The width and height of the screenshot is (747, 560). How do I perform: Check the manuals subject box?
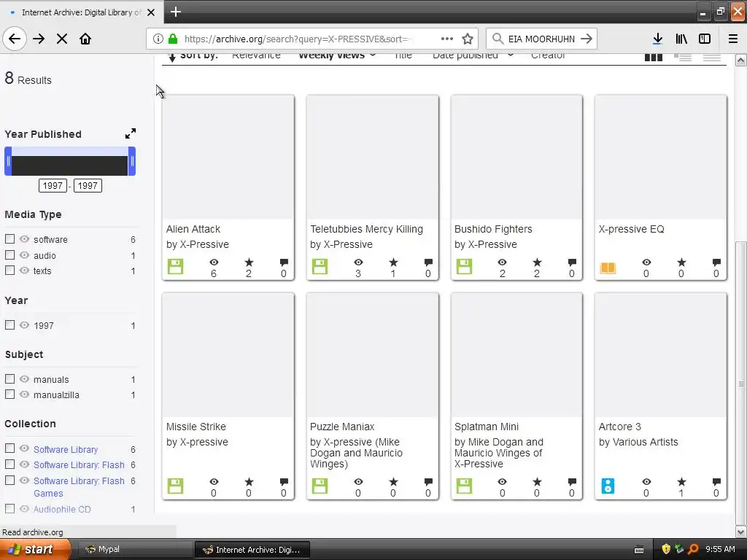point(9,379)
